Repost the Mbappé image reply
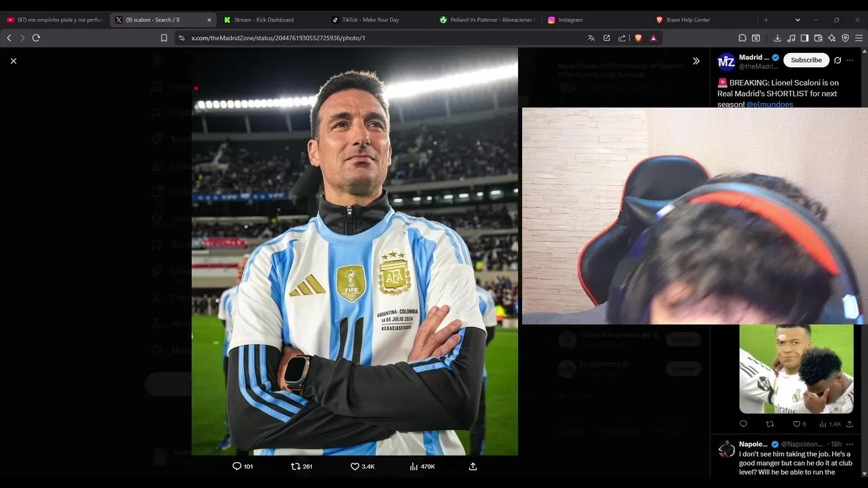 tap(770, 424)
